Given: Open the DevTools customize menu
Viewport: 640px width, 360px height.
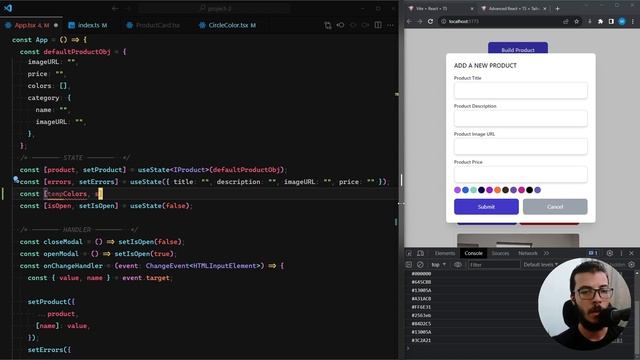Looking at the screenshot, I should 621,253.
